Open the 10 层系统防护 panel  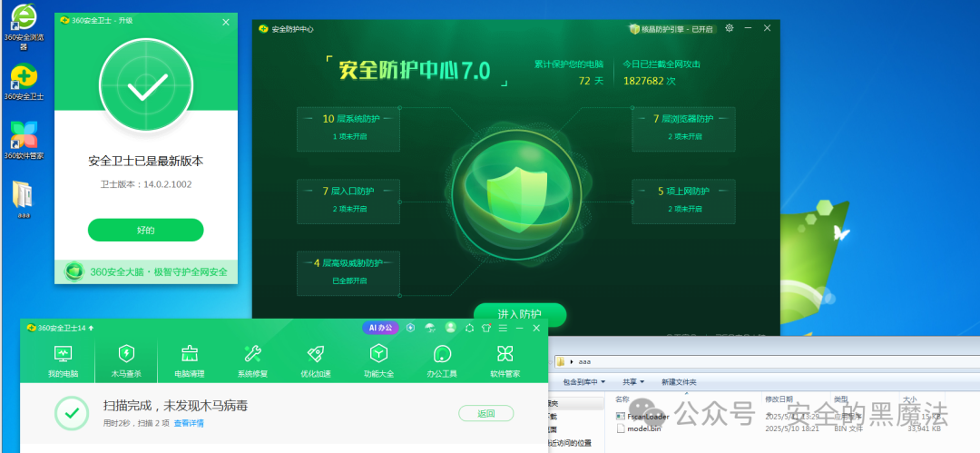pyautogui.click(x=348, y=130)
